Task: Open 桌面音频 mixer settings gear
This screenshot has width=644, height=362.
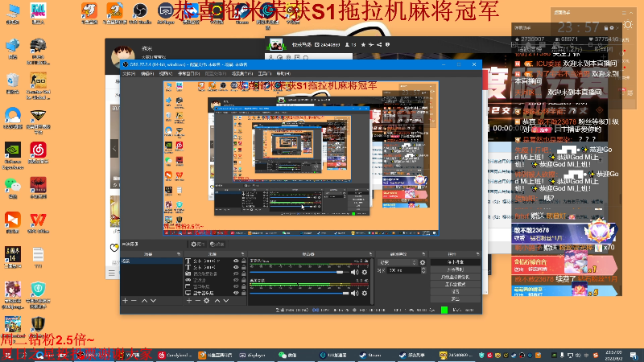Action: 365,293
